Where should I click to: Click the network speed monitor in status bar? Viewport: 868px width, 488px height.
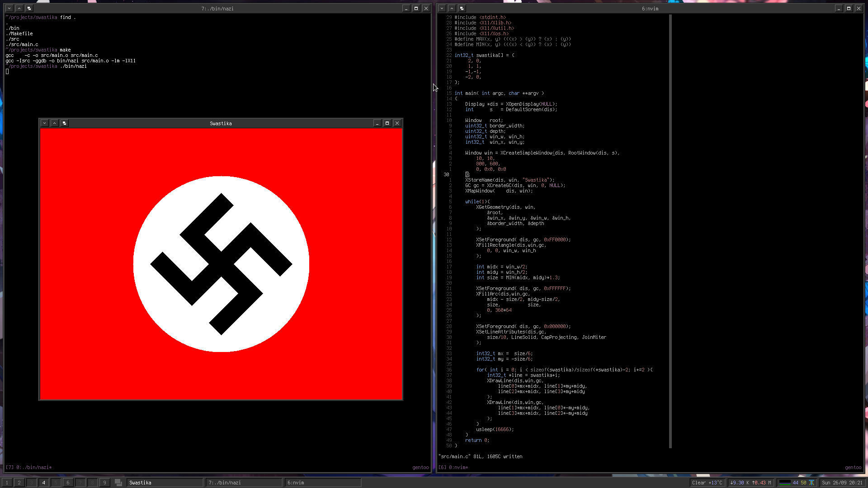tap(750, 483)
